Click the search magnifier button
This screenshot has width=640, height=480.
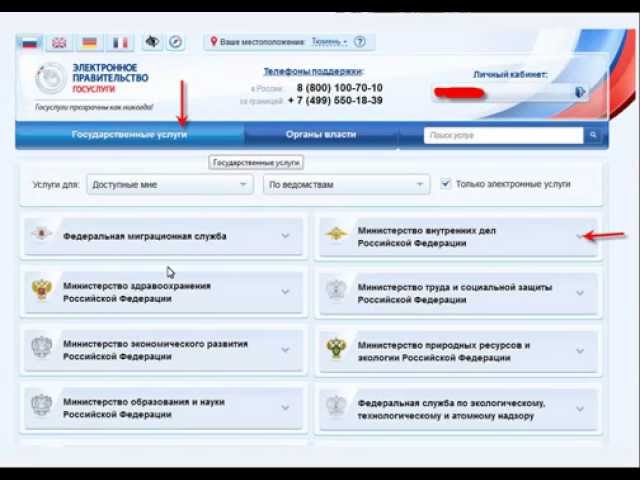point(593,135)
